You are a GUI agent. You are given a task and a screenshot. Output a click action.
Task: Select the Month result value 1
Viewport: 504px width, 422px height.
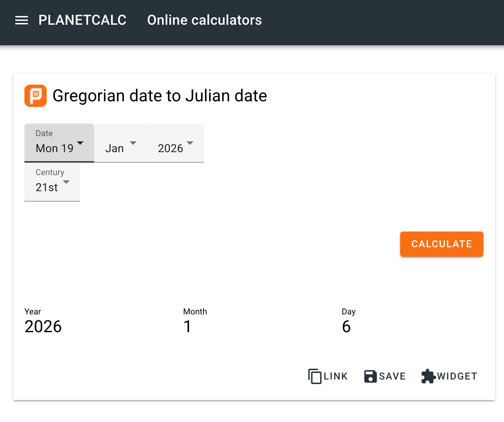tap(188, 327)
